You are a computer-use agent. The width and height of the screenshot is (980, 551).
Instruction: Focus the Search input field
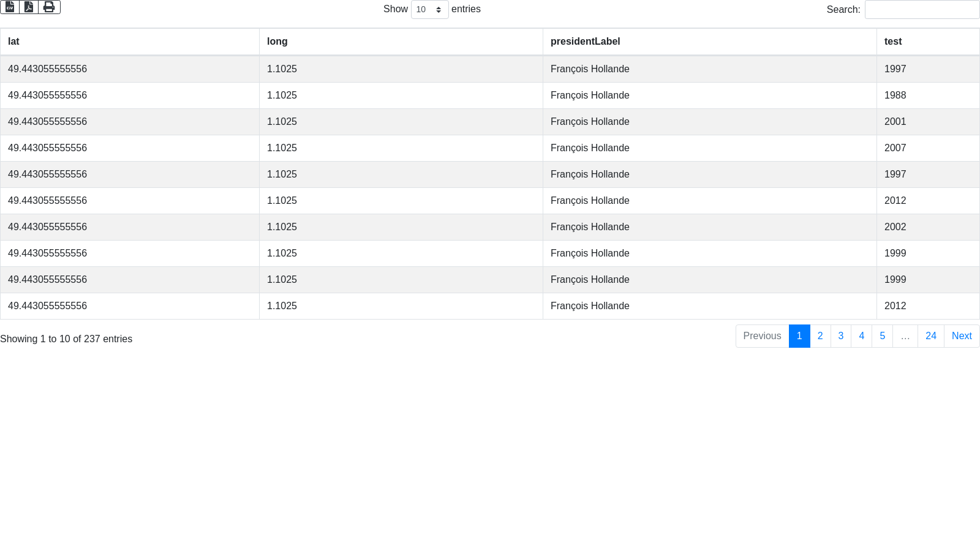click(922, 10)
